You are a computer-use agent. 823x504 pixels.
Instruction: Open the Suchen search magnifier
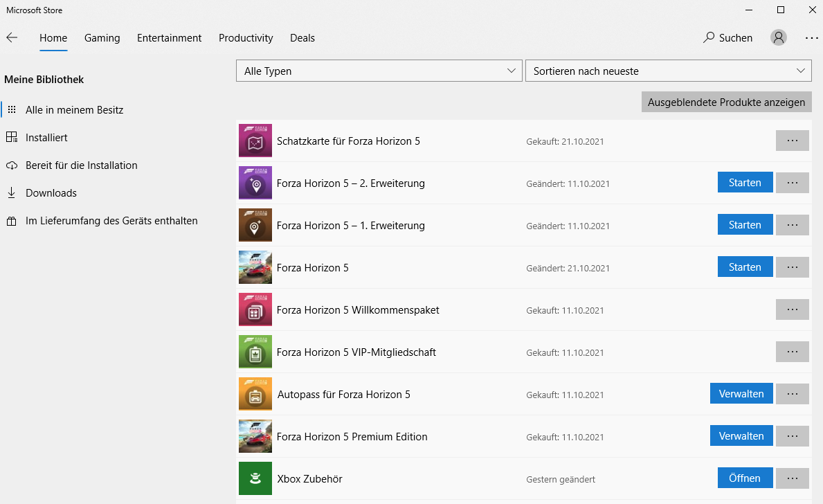709,37
